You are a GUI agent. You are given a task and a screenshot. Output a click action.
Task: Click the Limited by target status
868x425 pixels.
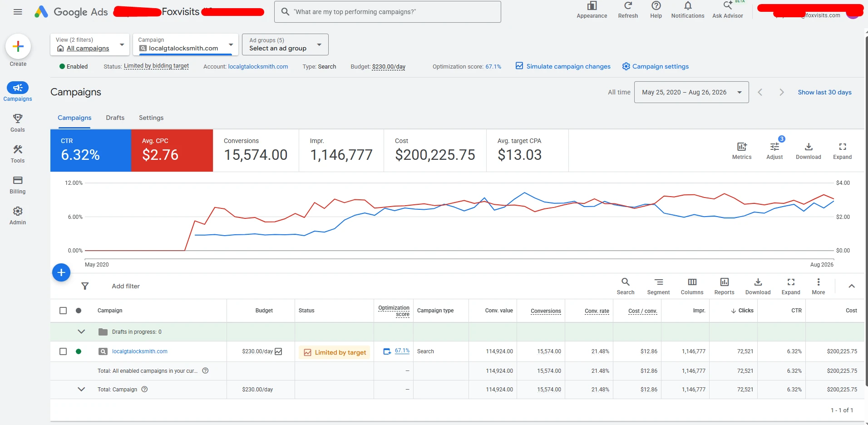[x=335, y=352]
